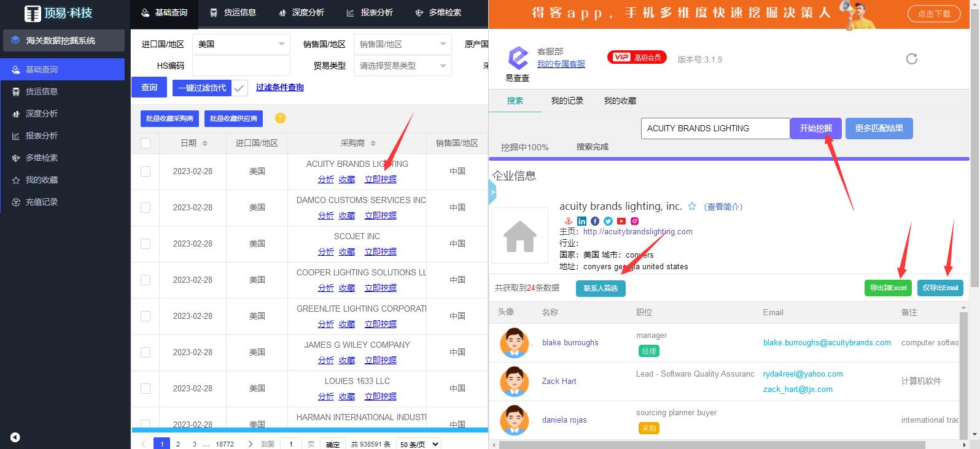Image resolution: width=980 pixels, height=449 pixels.
Task: Switch to 我的记录 tab
Action: tap(567, 101)
